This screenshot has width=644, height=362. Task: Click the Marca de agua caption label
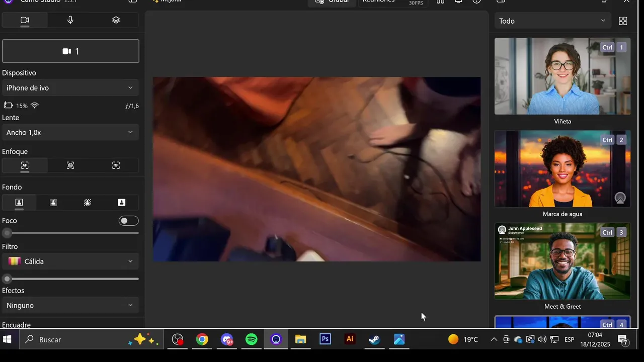(x=562, y=214)
